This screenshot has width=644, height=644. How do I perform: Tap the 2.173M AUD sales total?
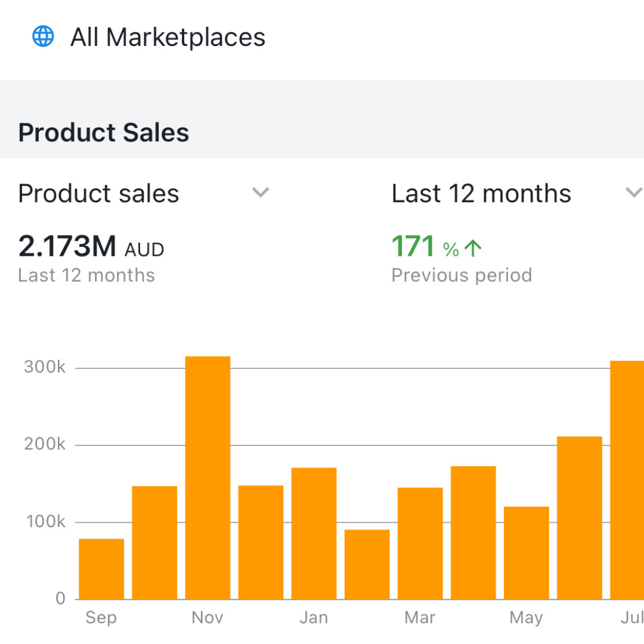tap(91, 247)
